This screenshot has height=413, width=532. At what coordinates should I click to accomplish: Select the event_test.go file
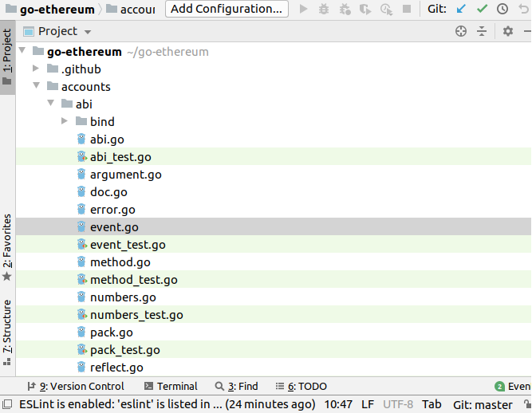coord(128,245)
